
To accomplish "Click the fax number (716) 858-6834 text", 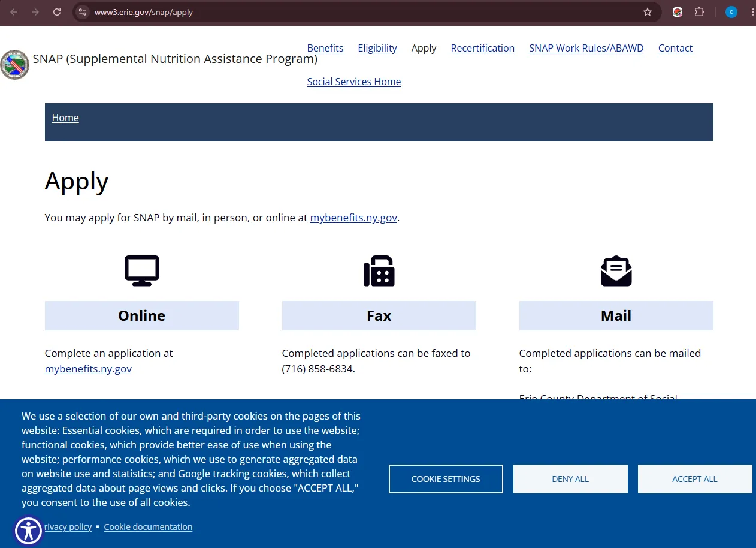I will pos(317,369).
